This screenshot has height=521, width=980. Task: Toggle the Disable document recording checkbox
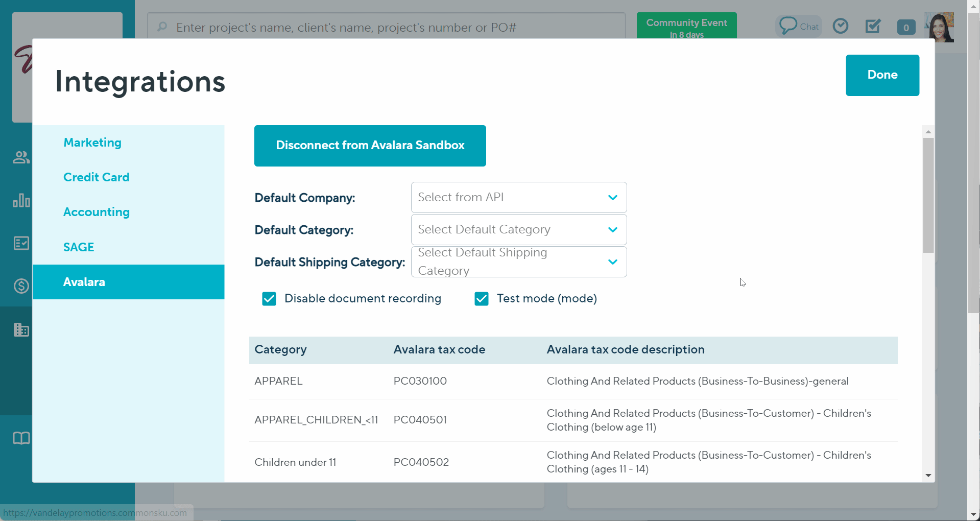pyautogui.click(x=269, y=298)
